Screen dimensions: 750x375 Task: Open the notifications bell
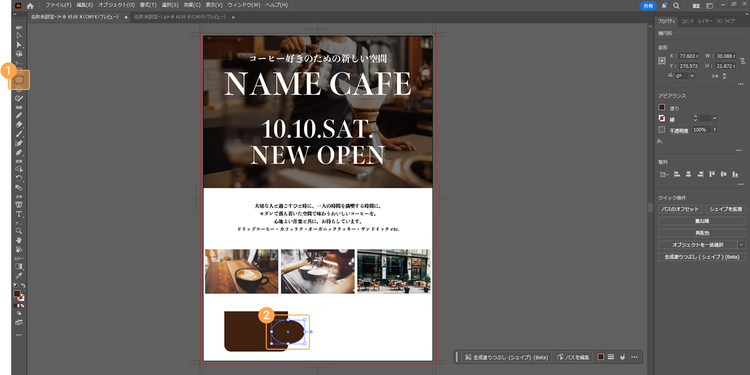click(x=664, y=6)
